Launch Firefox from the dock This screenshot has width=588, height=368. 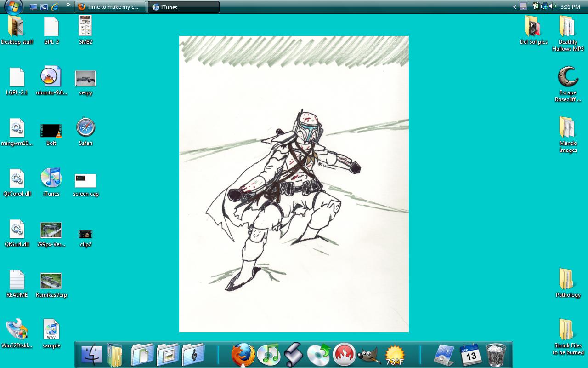coord(243,355)
